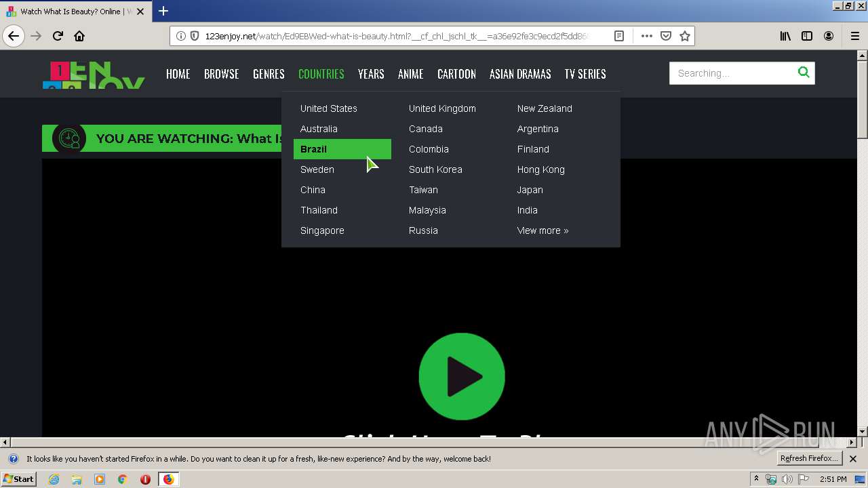Open the Library icon
The height and width of the screenshot is (488, 868).
tap(785, 36)
